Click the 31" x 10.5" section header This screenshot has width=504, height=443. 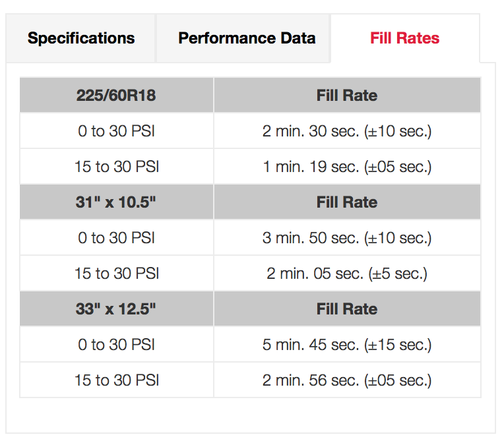coord(117,202)
